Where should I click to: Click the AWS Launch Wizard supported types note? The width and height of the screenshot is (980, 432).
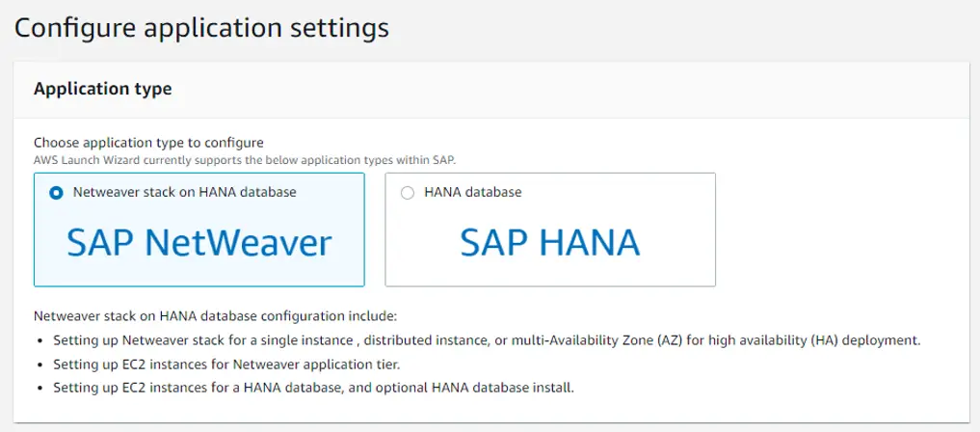pos(245,159)
